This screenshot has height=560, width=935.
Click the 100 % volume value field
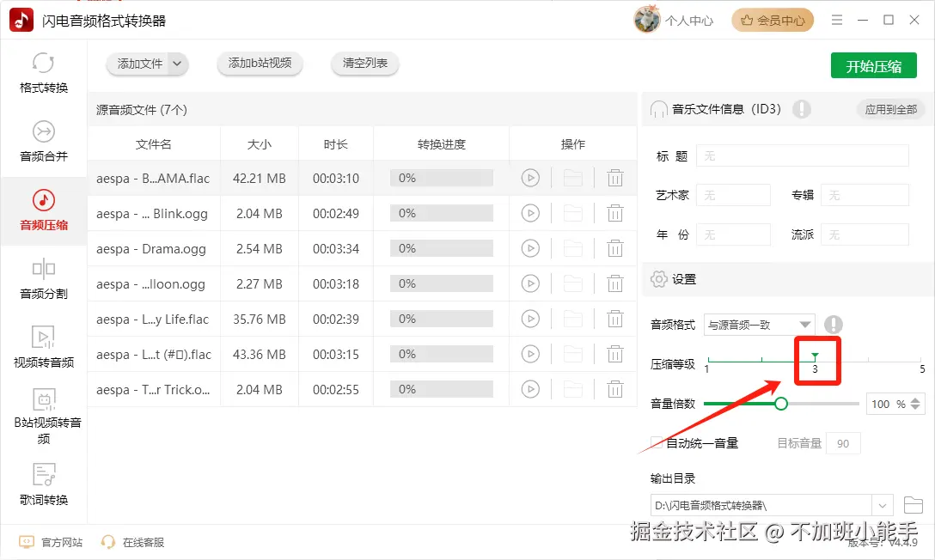(x=889, y=404)
